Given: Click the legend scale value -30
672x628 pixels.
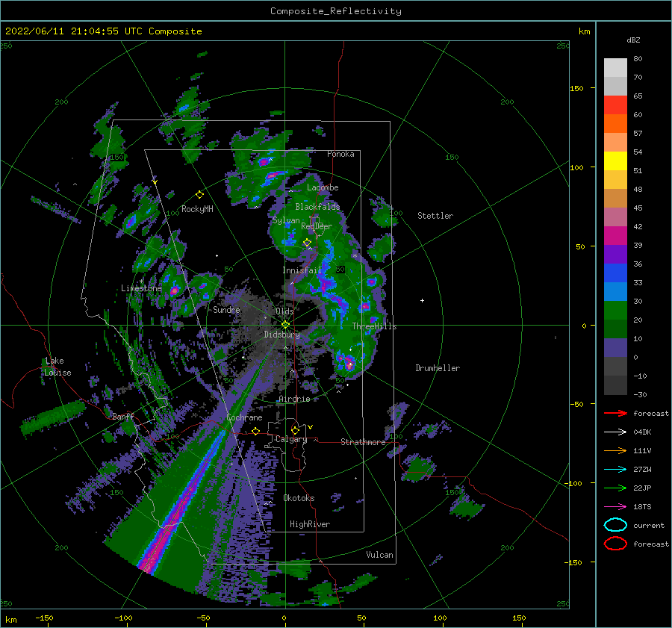Looking at the screenshot, I should (x=640, y=394).
